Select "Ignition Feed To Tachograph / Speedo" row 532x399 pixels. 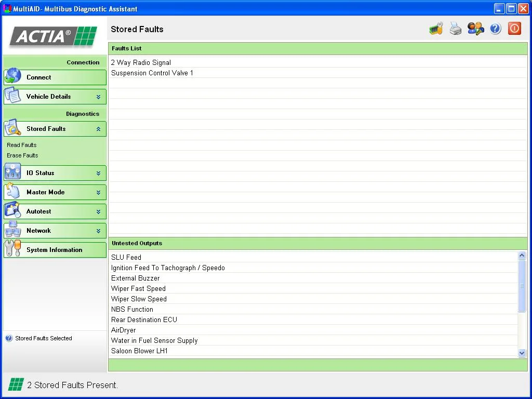(313, 268)
